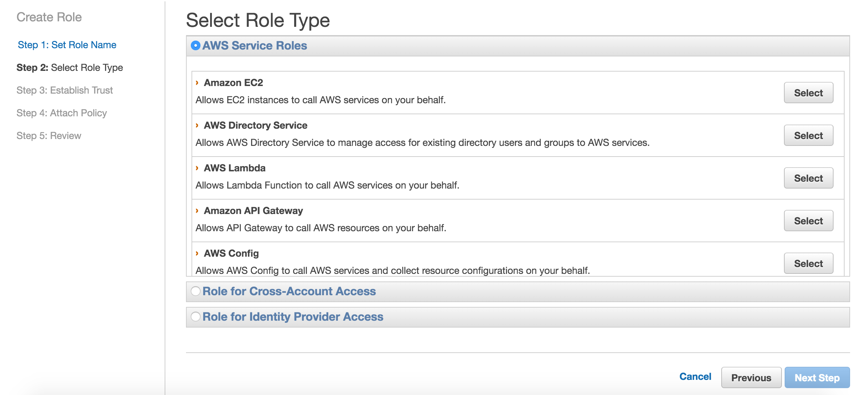Expand the AWS Config chevron arrow
The image size is (868, 395).
(x=197, y=254)
